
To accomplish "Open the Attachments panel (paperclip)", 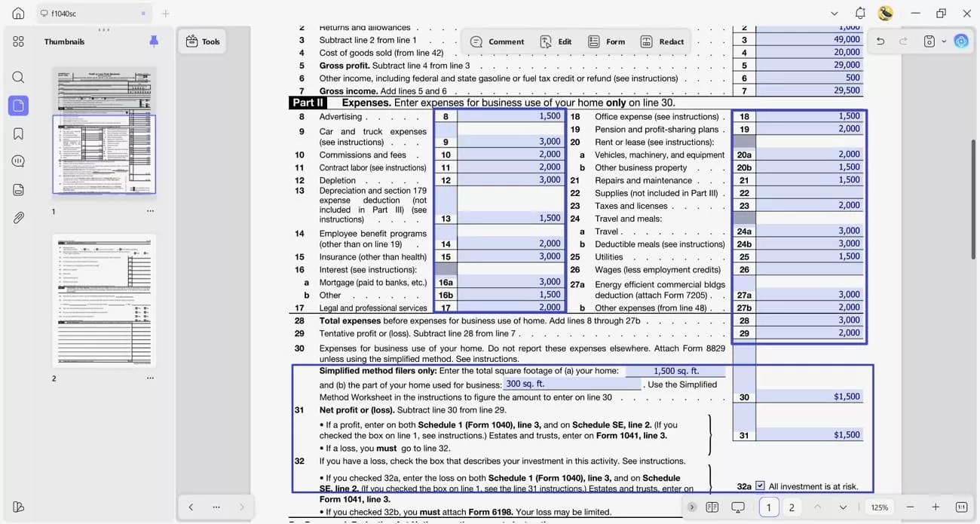I will point(18,218).
